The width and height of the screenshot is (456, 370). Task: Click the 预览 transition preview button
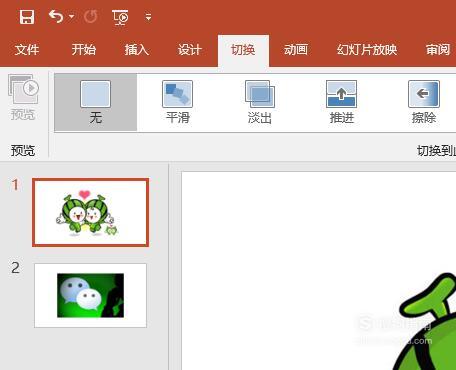coord(23,97)
